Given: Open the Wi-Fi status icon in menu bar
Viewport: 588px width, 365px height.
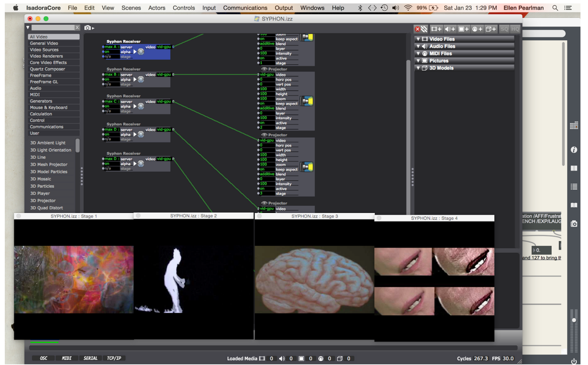Looking at the screenshot, I should coord(408,8).
